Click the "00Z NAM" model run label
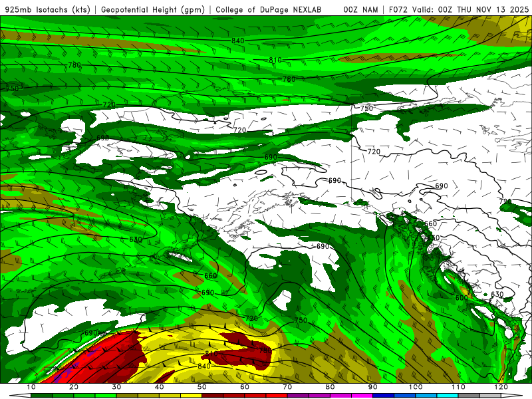 pyautogui.click(x=360, y=10)
